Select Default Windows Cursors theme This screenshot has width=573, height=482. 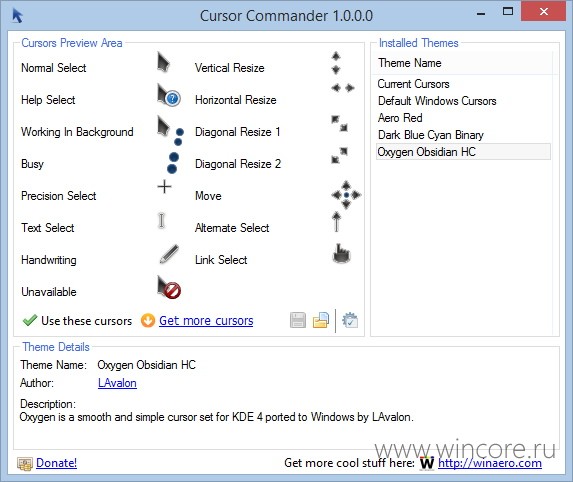tap(437, 101)
